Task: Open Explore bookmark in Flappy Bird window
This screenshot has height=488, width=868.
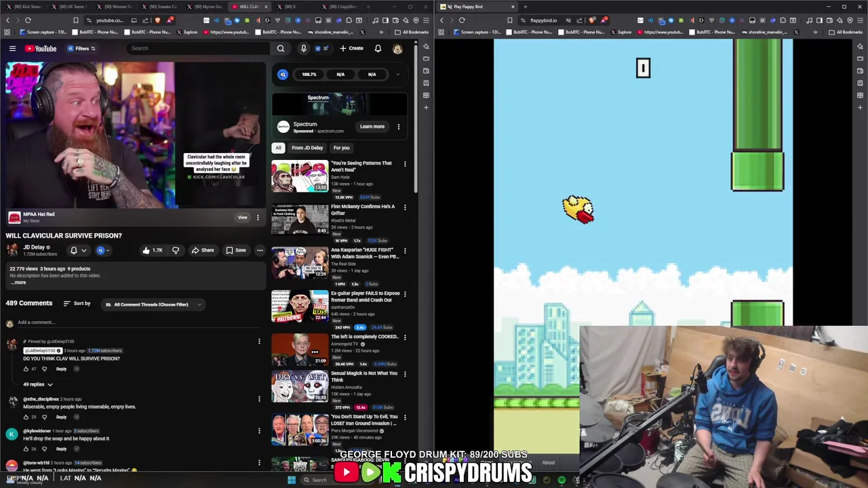Action: (x=621, y=32)
